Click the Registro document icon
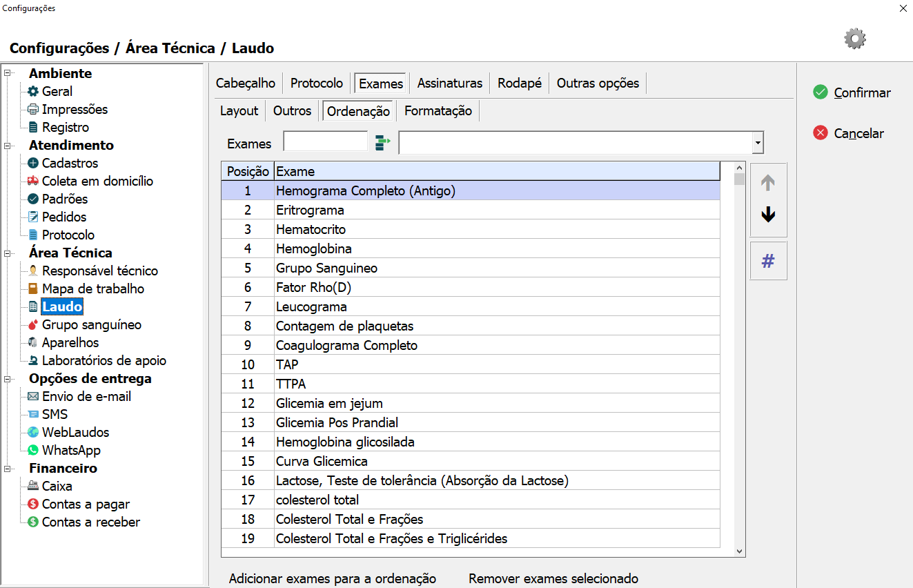 click(33, 127)
